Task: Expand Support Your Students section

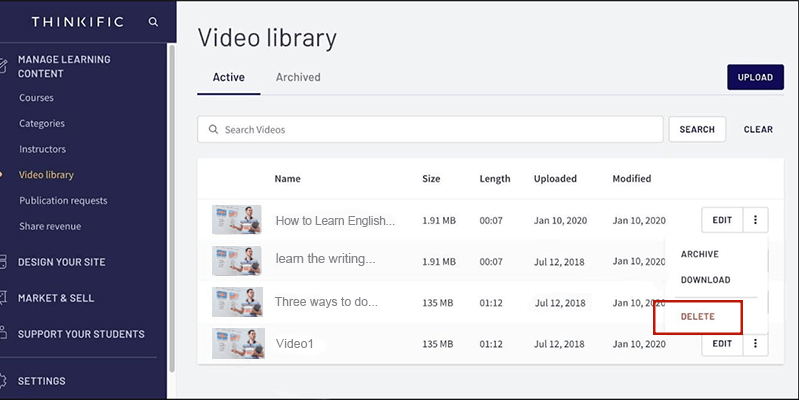Action: 81,334
